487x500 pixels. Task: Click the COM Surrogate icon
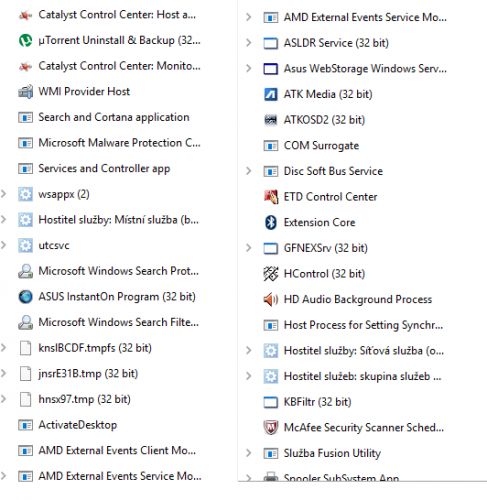pyautogui.click(x=271, y=146)
